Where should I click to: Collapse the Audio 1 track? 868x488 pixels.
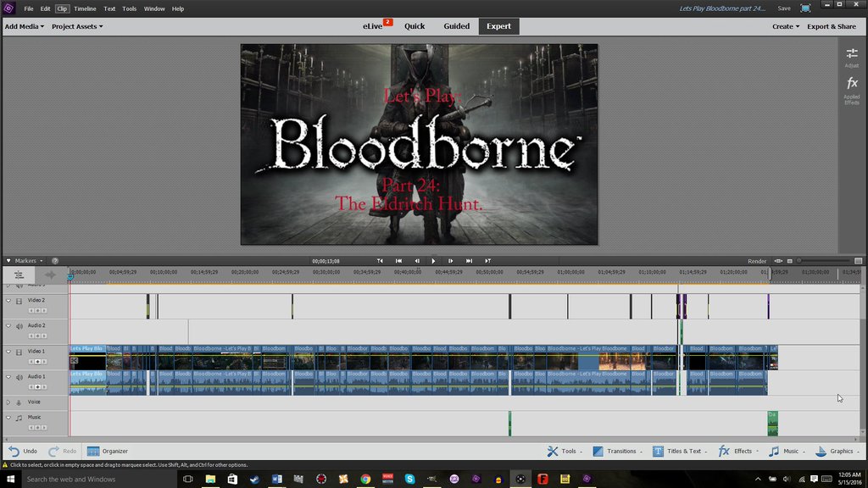8,377
